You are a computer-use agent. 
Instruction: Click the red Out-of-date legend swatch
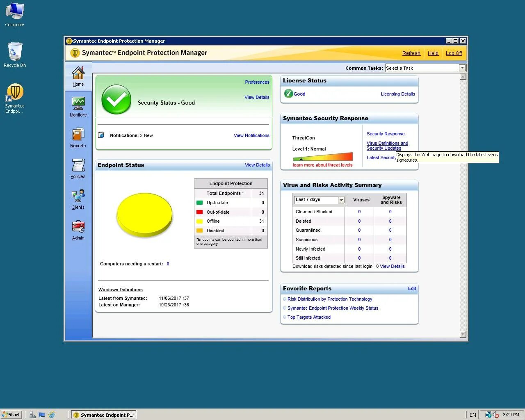click(x=200, y=212)
